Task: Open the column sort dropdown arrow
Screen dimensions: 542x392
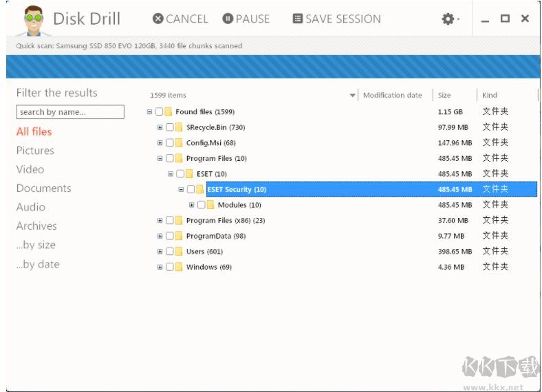Action: click(353, 96)
